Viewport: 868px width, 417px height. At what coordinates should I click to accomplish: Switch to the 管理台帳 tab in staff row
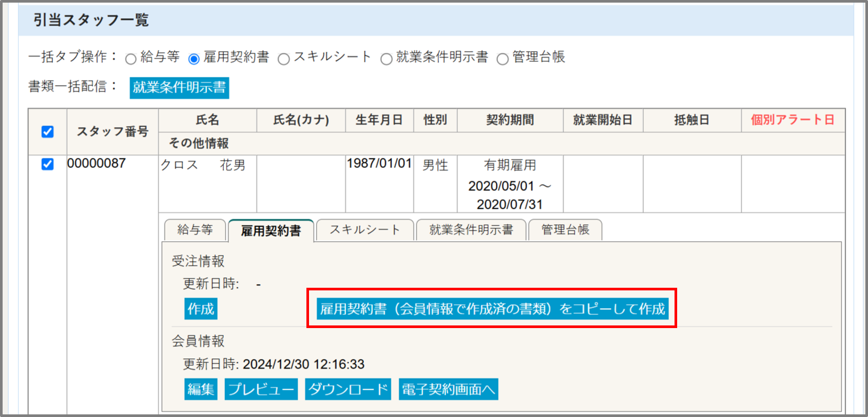(x=565, y=230)
